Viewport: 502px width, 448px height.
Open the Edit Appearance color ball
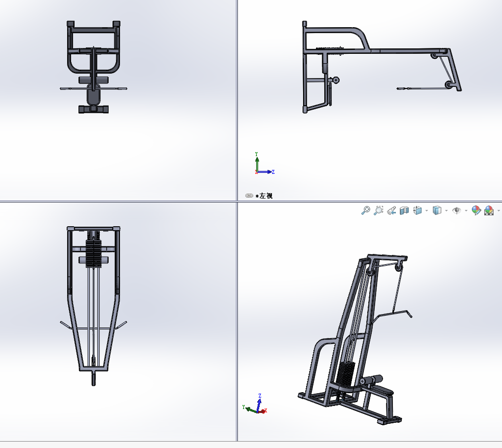tap(476, 210)
